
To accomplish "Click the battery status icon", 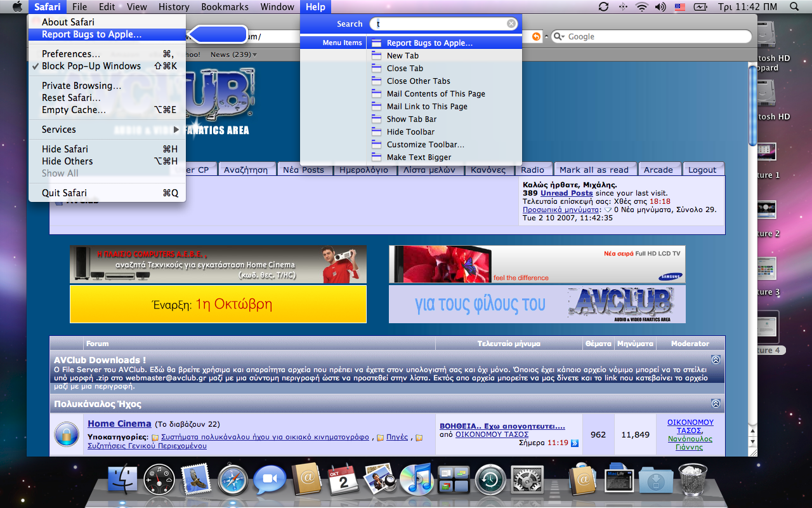I will click(x=700, y=7).
